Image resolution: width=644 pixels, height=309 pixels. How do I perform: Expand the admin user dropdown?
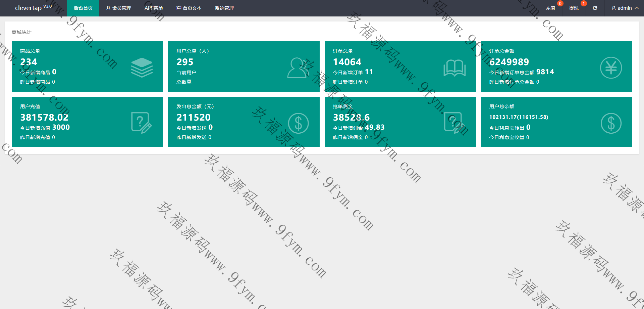[x=625, y=8]
